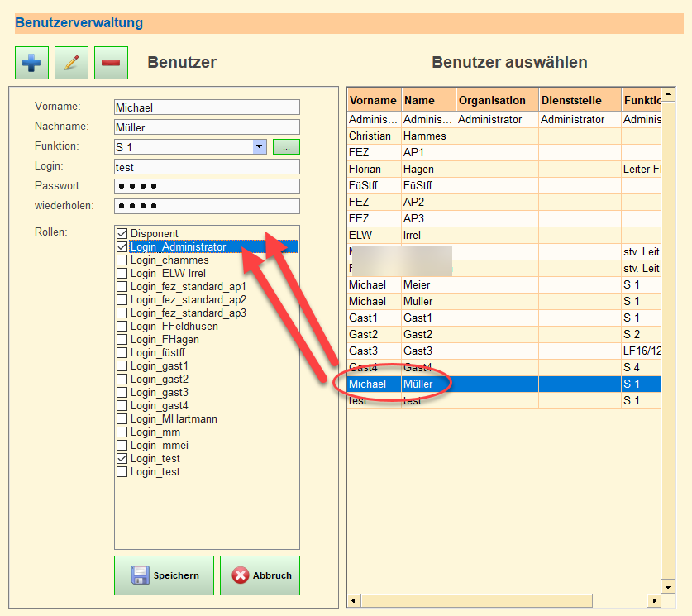Click the Dienststelle column header
This screenshot has width=692, height=616.
point(579,100)
